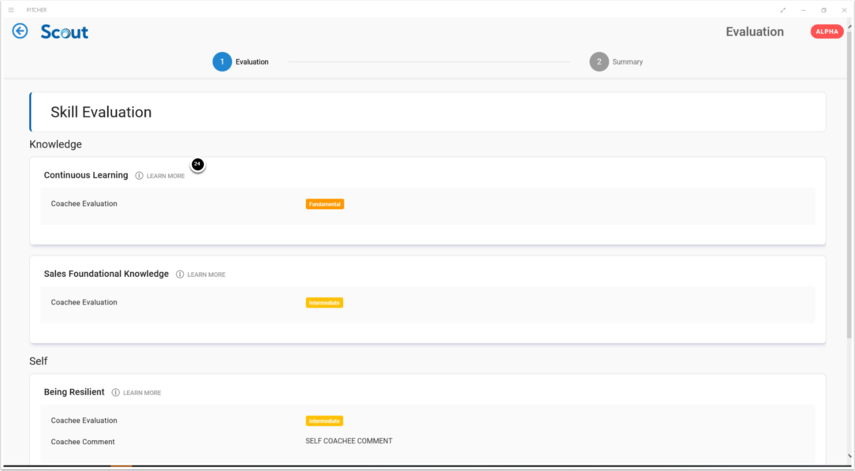This screenshot has height=471, width=855.
Task: Click the fullscreen expand icon in title bar
Action: pos(782,10)
